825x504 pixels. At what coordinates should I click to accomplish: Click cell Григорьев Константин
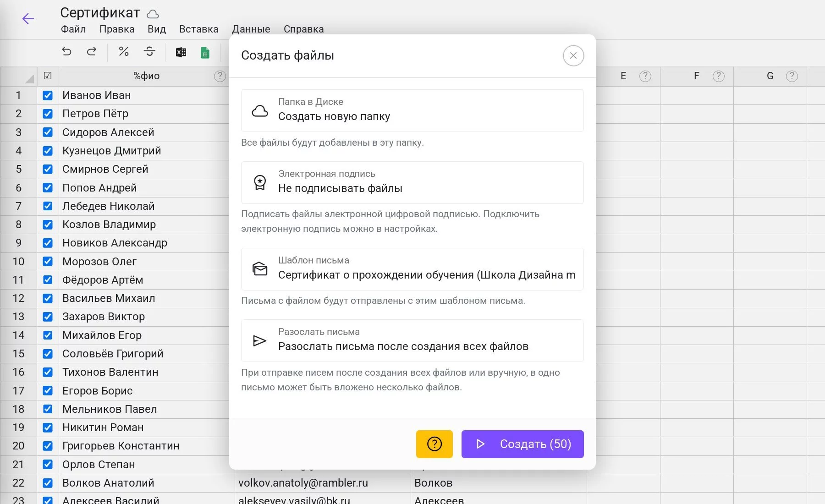coord(145,446)
